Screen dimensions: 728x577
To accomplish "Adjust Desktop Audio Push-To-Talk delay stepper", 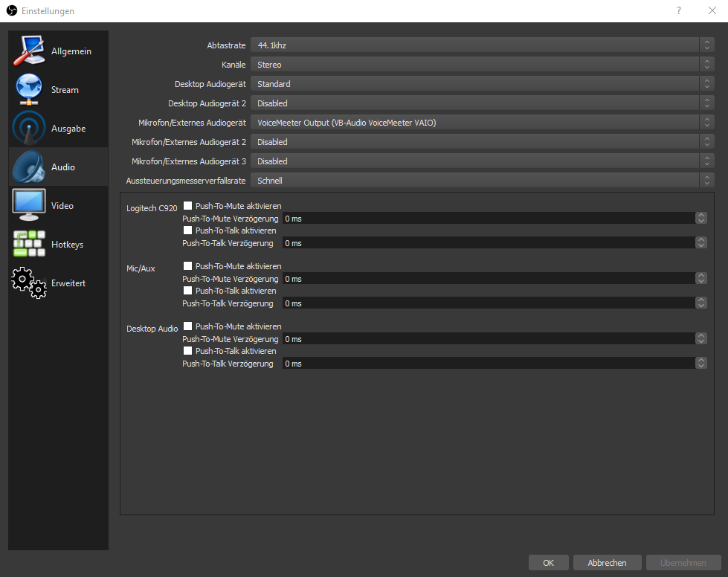I will coord(701,364).
